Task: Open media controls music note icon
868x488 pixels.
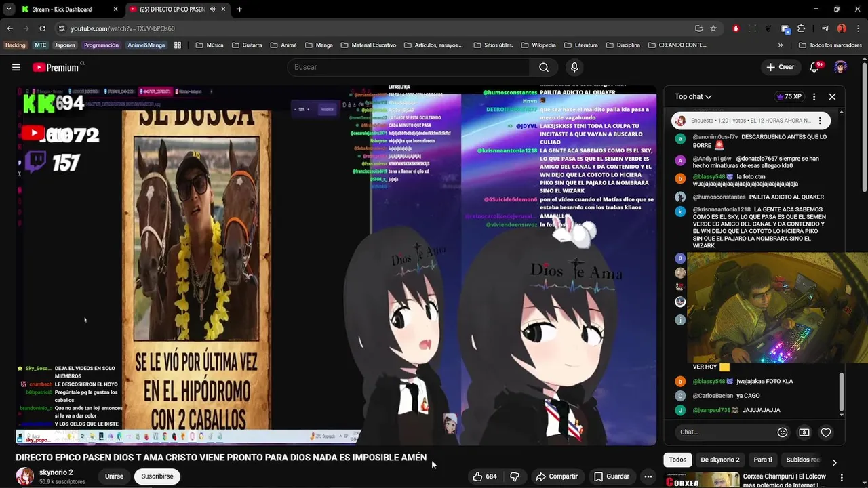Action: tap(825, 28)
